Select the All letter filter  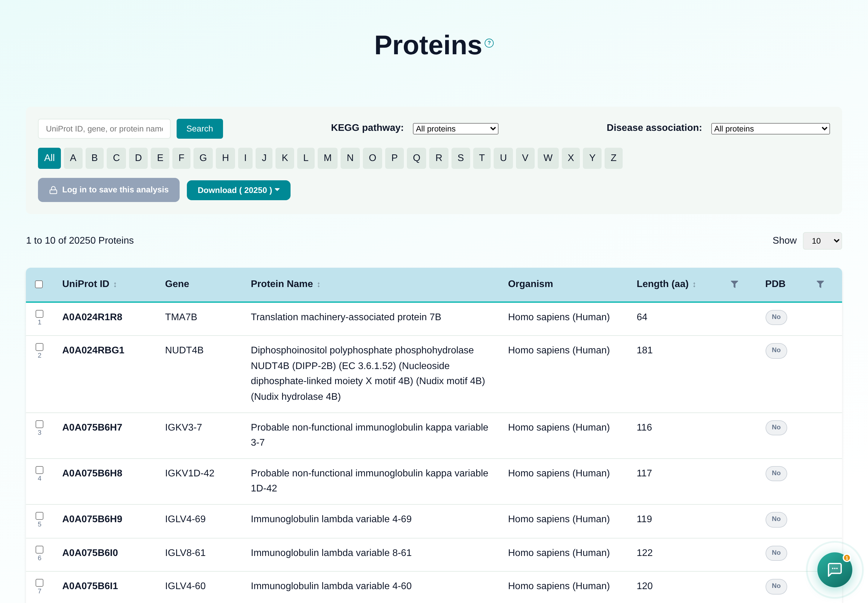click(x=49, y=158)
